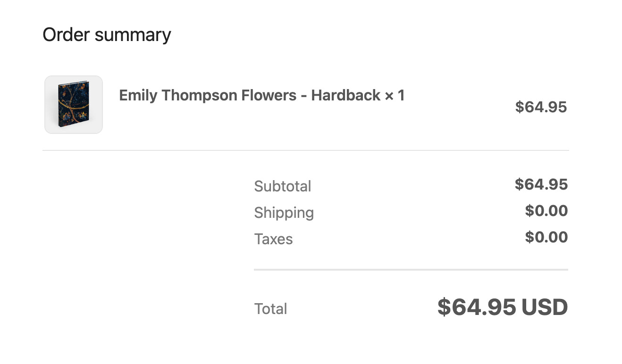Viewport: 622px width, 364px height.
Task: Click the Shipping amount $0.00
Action: coord(546,211)
